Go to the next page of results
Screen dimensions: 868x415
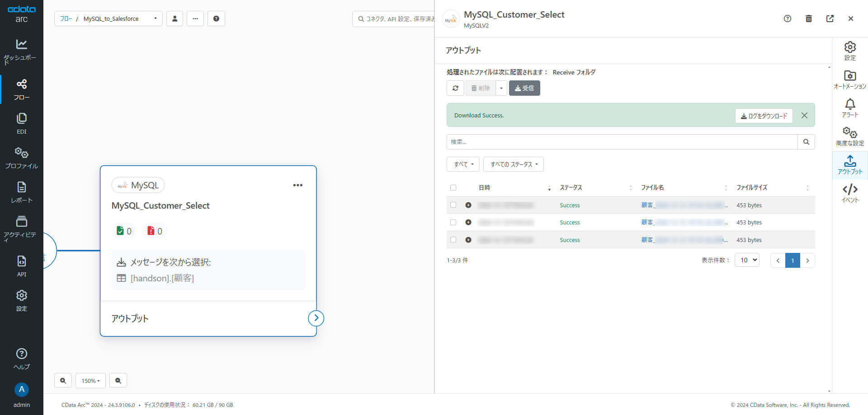click(x=807, y=260)
